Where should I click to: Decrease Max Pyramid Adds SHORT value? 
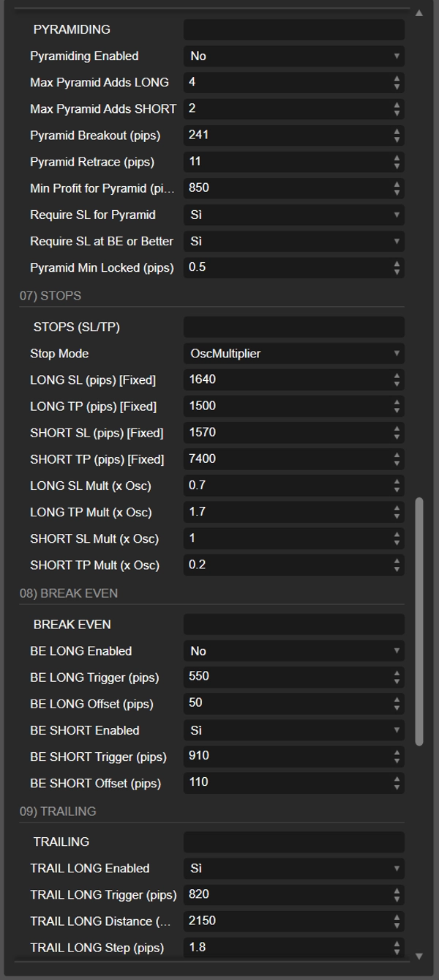pyautogui.click(x=397, y=113)
